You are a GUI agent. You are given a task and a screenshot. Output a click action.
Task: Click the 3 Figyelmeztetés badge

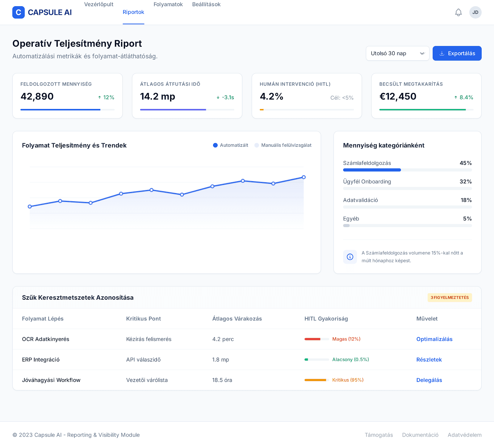(x=450, y=298)
